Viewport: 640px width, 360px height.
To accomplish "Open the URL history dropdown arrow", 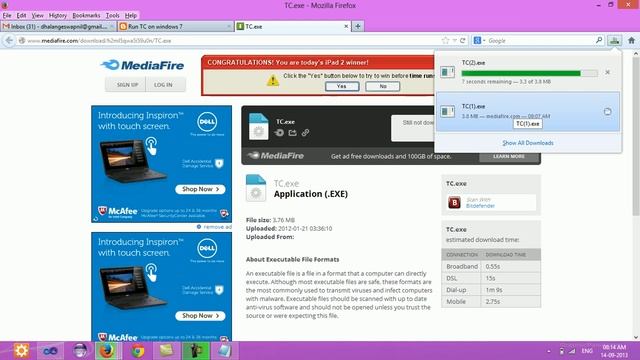I will [454, 40].
